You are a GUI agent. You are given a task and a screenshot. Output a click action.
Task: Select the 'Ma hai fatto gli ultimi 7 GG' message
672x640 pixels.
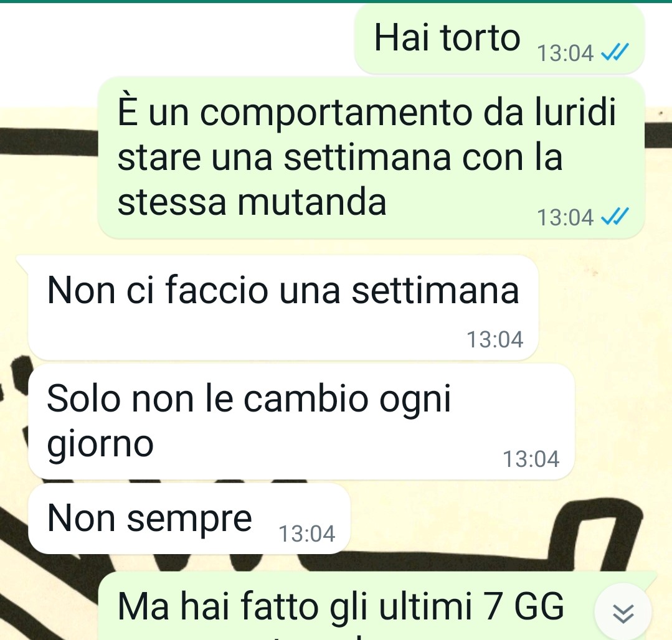point(377,606)
